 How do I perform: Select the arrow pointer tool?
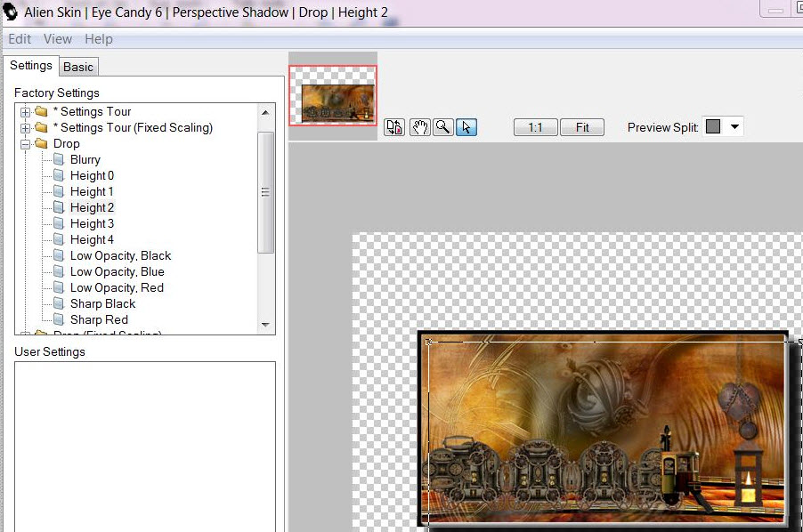tap(466, 127)
